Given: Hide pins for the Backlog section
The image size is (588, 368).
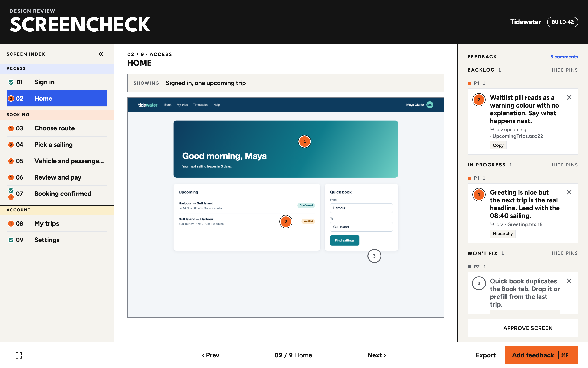Looking at the screenshot, I should point(565,70).
